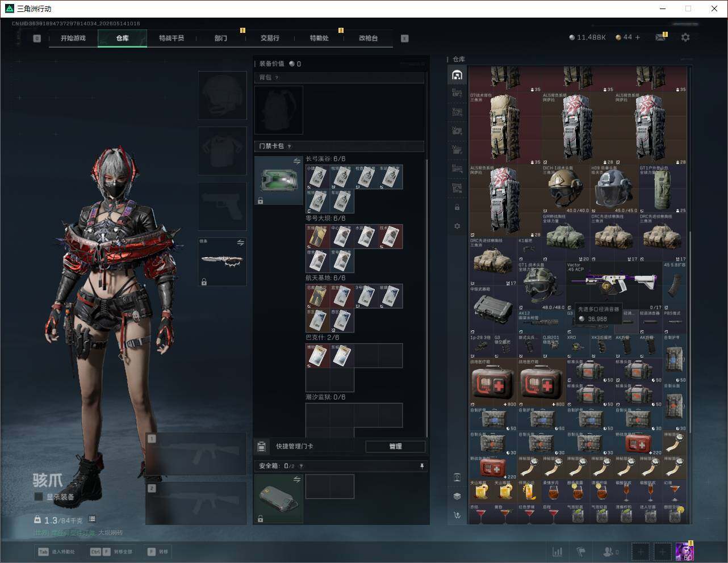
Task: Toggle the lock on key card case
Action: 260,200
